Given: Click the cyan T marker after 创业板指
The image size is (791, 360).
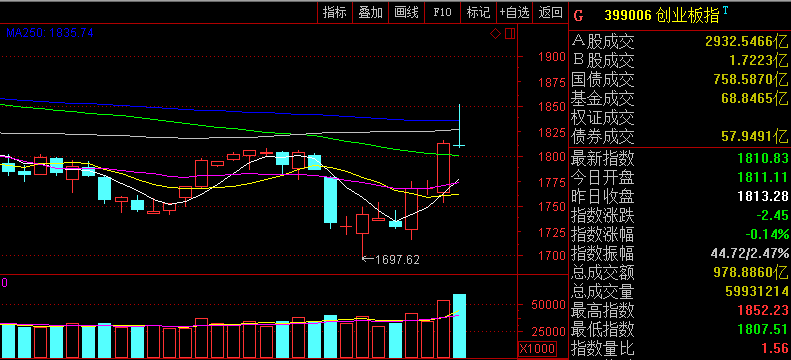Looking at the screenshot, I should 725,10.
